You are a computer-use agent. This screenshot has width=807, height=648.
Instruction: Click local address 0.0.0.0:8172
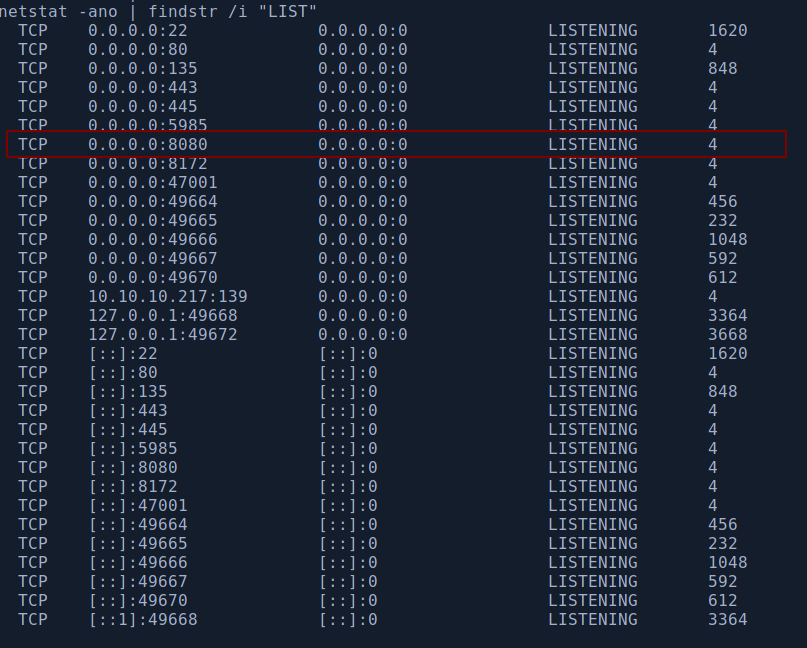148,164
